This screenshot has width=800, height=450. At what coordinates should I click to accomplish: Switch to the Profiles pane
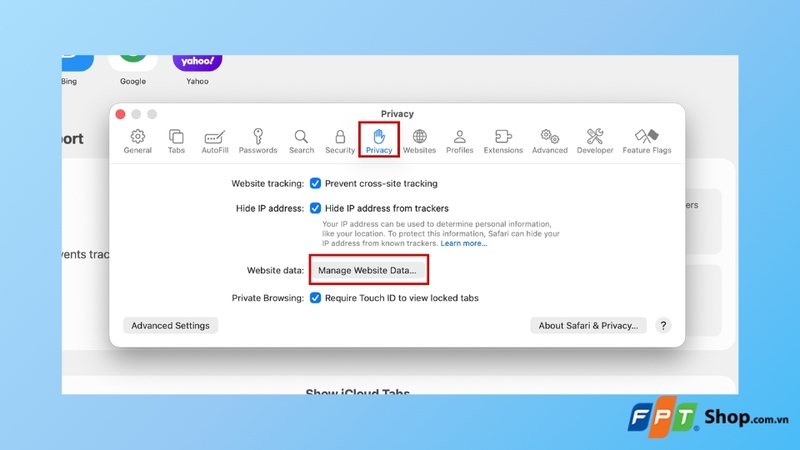460,141
